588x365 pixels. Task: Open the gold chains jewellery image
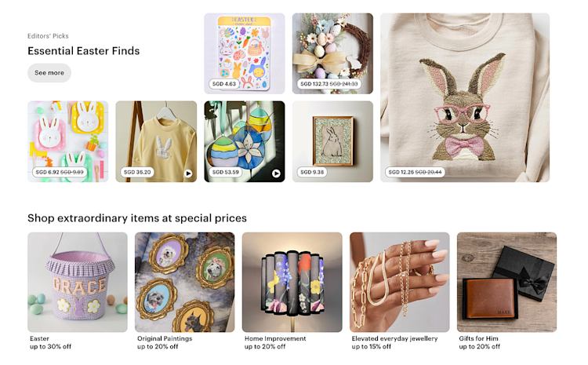399,282
